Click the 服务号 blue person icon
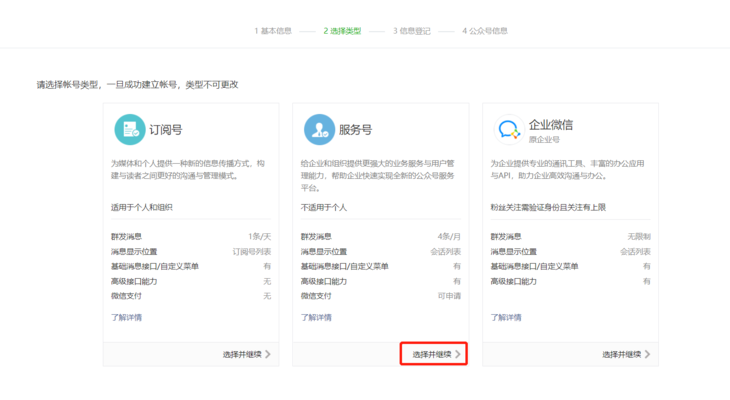 coord(319,129)
